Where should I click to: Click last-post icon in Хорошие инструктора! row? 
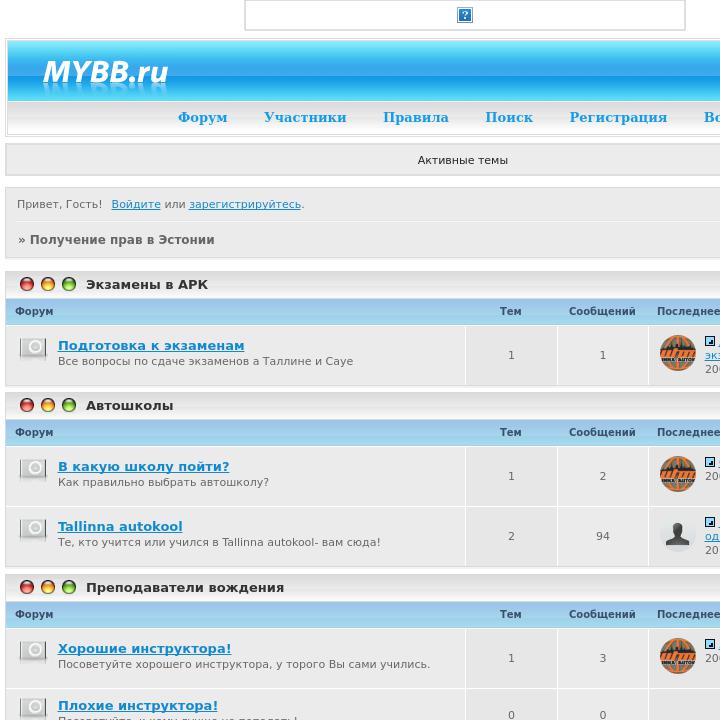[710, 644]
